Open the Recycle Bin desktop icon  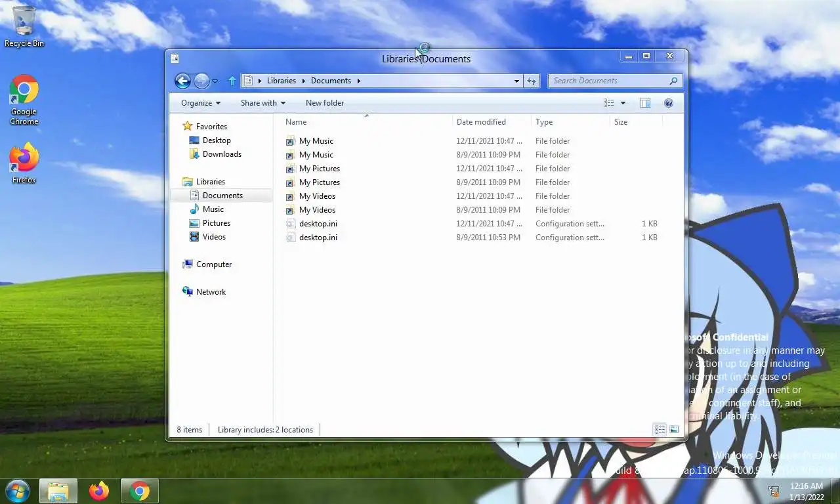click(x=24, y=27)
